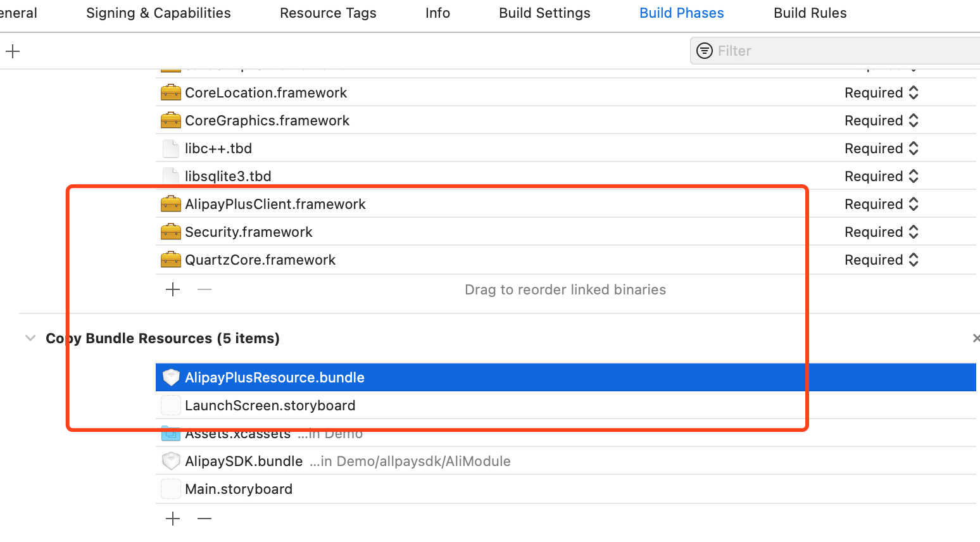
Task: Change Required status for Security.framework
Action: 881,232
